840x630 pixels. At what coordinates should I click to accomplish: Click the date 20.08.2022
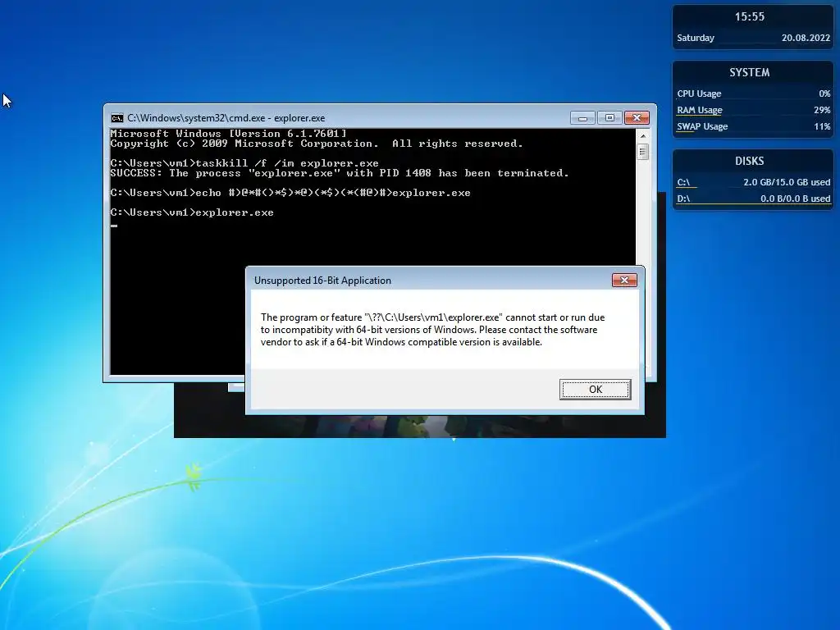pos(806,38)
